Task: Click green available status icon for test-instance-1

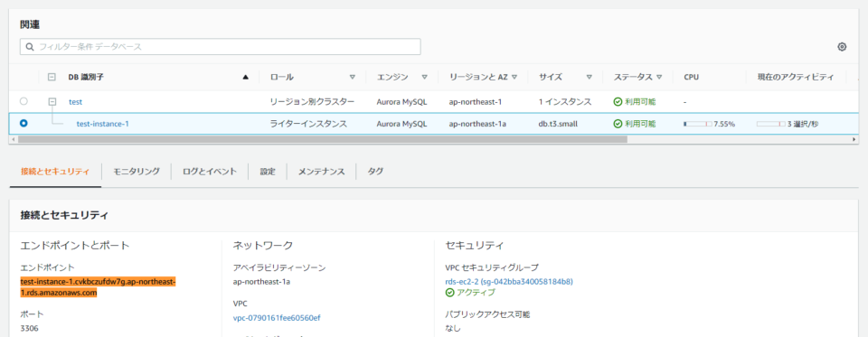Action: click(x=618, y=124)
